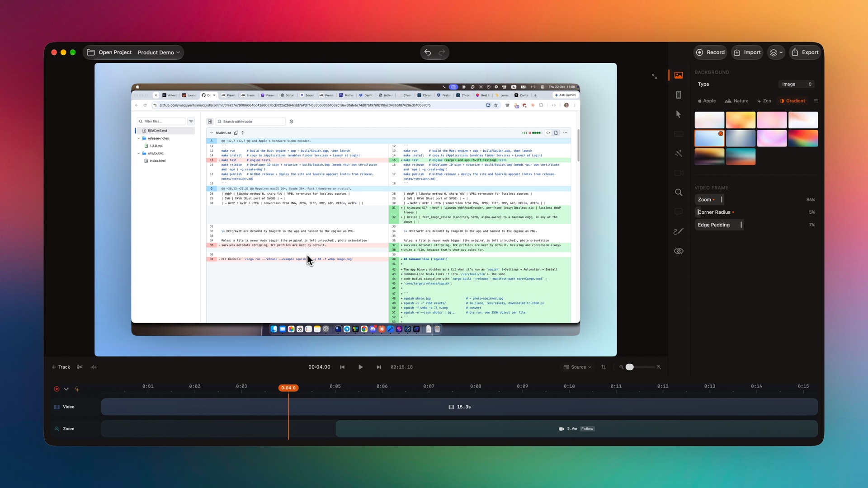Click the trim clip icon beside the scissors
Viewport: 868px width, 488px height.
94,367
